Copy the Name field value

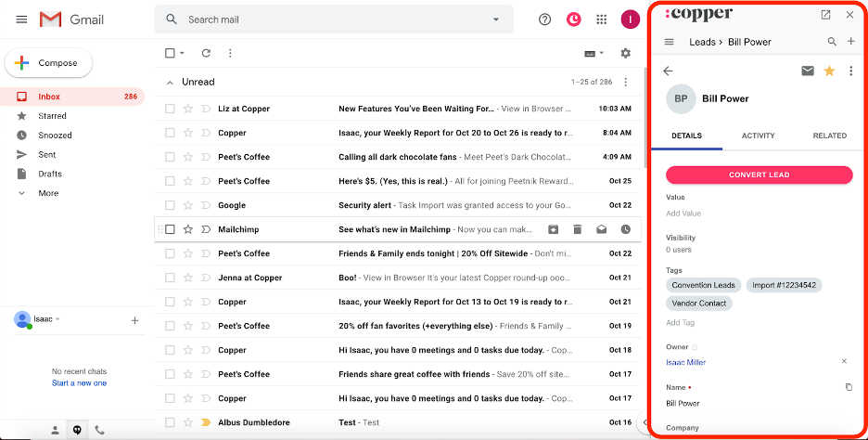(x=849, y=387)
